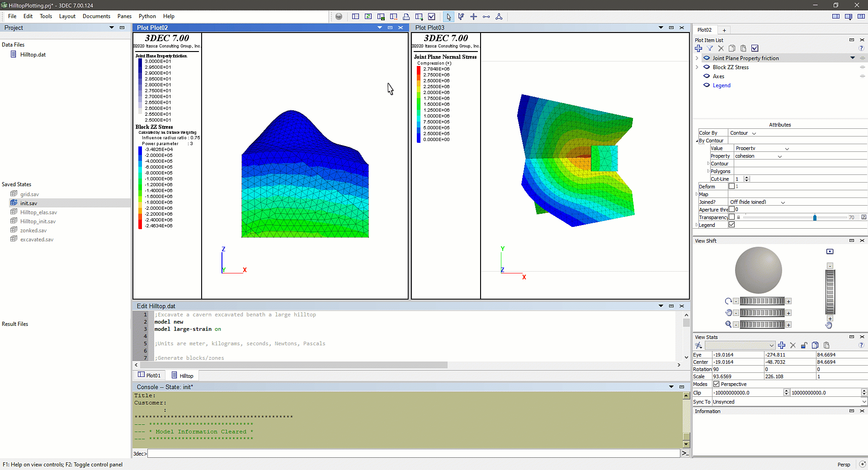Click the 3dec command input field
The width and height of the screenshot is (868, 470).
pos(414,453)
